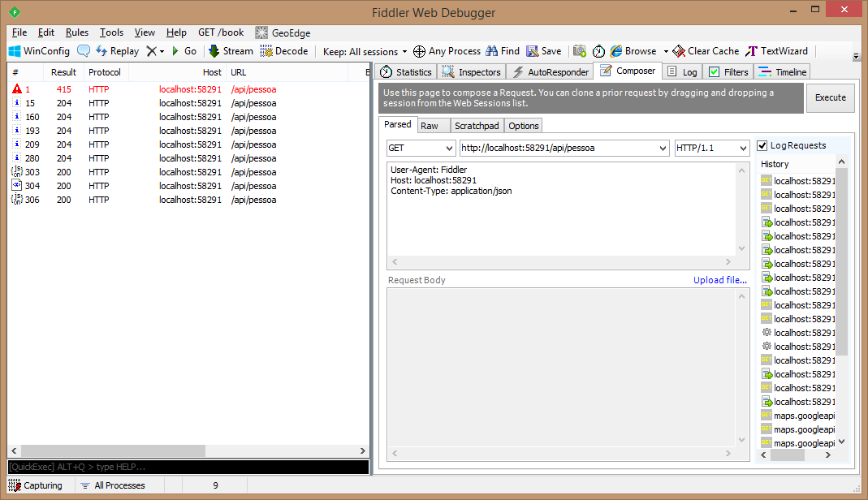The image size is (868, 500).
Task: Select session 209 in the sessions list
Action: click(x=188, y=144)
